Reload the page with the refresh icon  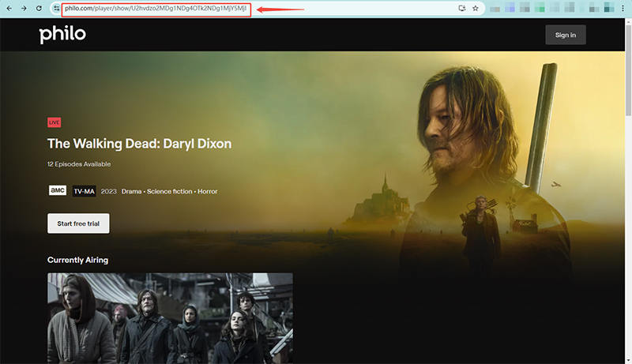pyautogui.click(x=39, y=8)
